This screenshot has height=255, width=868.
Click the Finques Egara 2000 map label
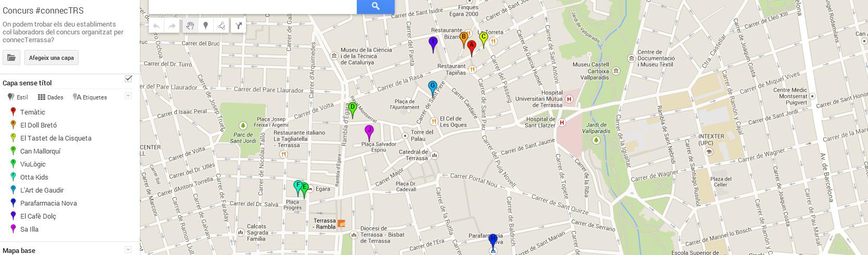click(464, 11)
